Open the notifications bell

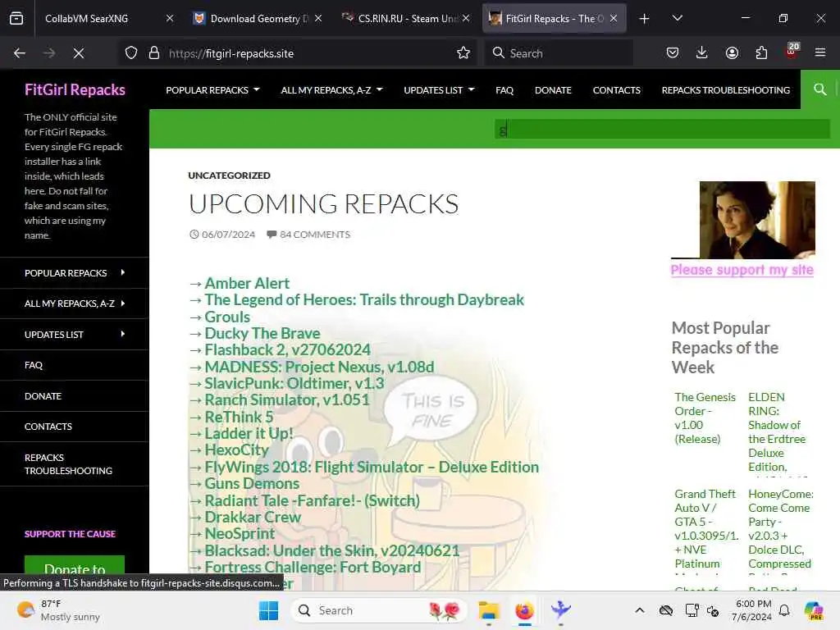pos(784,610)
